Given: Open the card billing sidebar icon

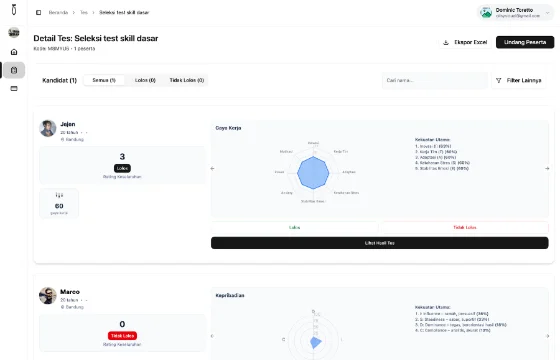Looking at the screenshot, I should coord(14,89).
